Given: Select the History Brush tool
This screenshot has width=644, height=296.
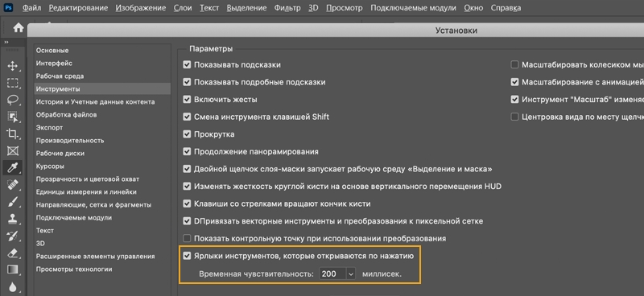Looking at the screenshot, I should click(x=13, y=236).
